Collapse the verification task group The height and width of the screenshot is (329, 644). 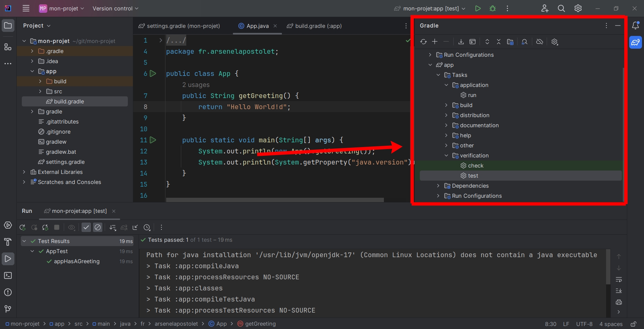pyautogui.click(x=446, y=155)
